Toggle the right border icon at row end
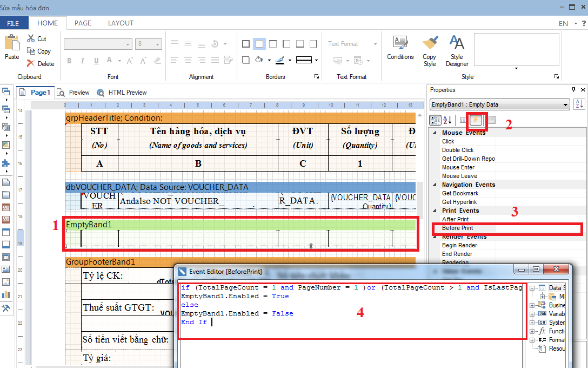This screenshot has height=368, width=588. tap(313, 44)
